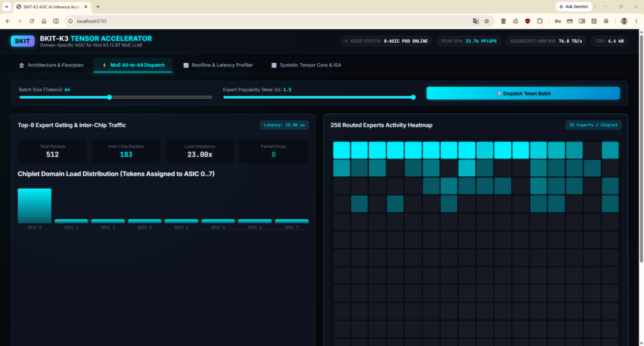Click the Inter-Chip Packets 183 card
Screen dimensions: 644x346
(x=126, y=151)
